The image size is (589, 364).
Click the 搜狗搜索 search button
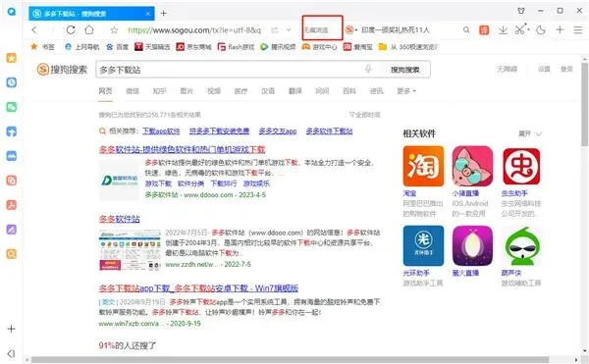pos(404,70)
